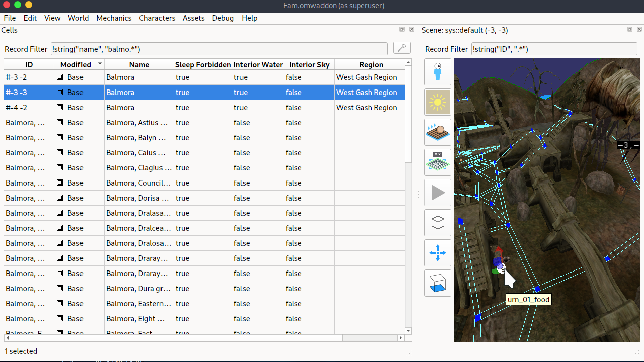The image size is (644, 362).
Task: Select the Balmora, Balyn name cell
Action: click(139, 138)
